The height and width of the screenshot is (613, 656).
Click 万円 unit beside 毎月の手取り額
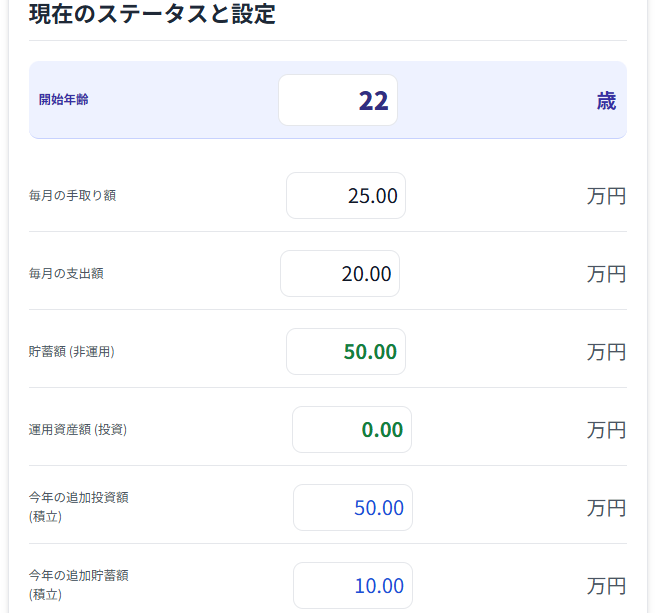point(606,196)
